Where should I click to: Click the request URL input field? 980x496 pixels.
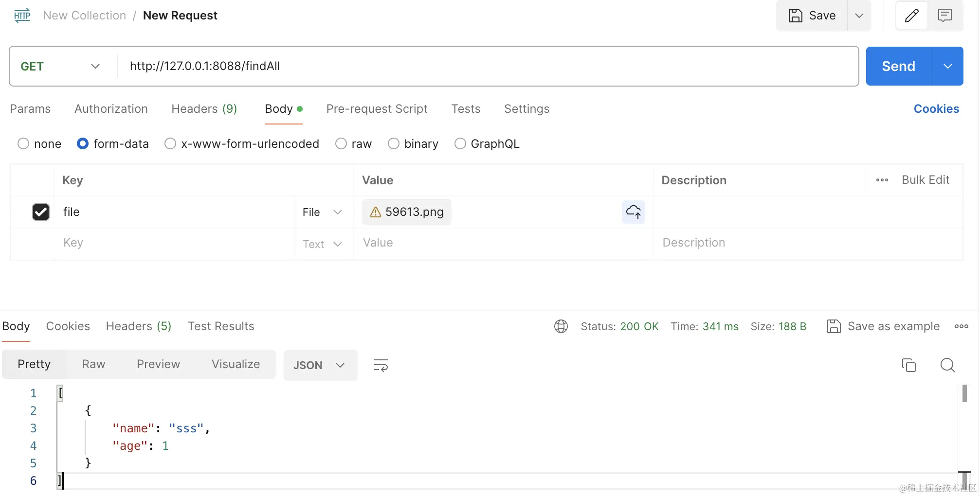point(487,66)
